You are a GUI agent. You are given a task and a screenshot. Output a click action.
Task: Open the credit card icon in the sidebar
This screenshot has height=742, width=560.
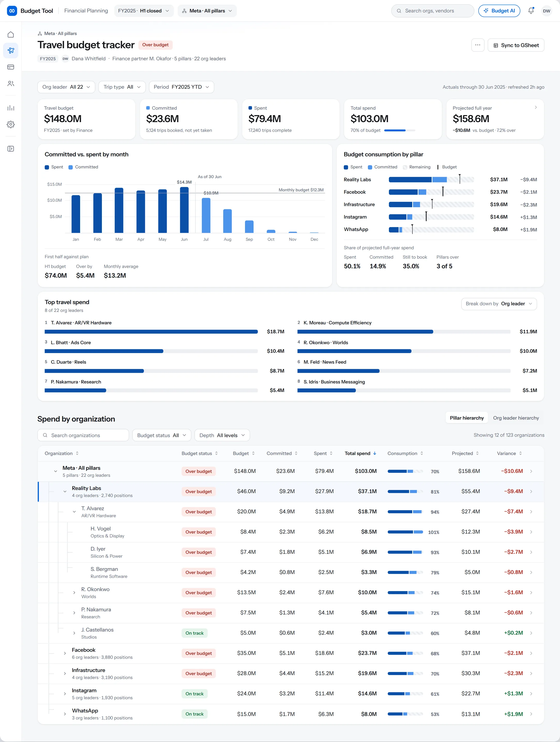click(x=11, y=67)
